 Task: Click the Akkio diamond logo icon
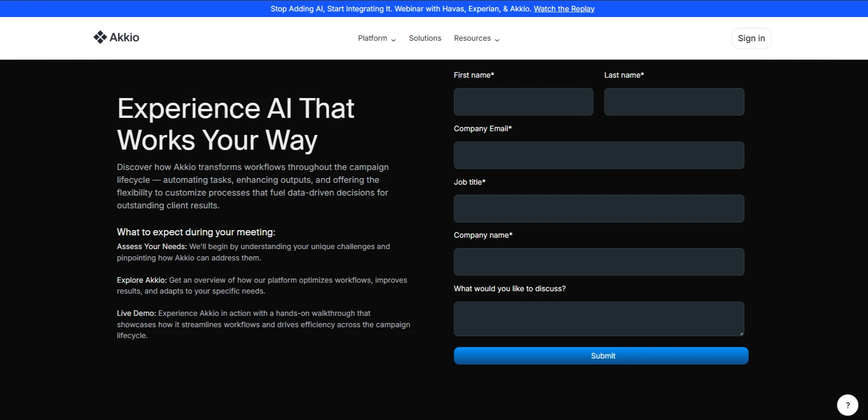100,37
